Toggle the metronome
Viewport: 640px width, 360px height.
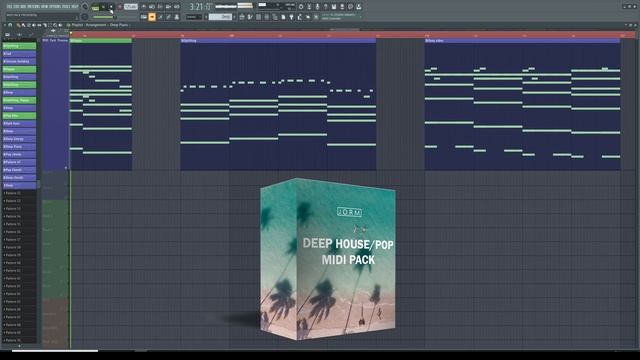coord(144,7)
